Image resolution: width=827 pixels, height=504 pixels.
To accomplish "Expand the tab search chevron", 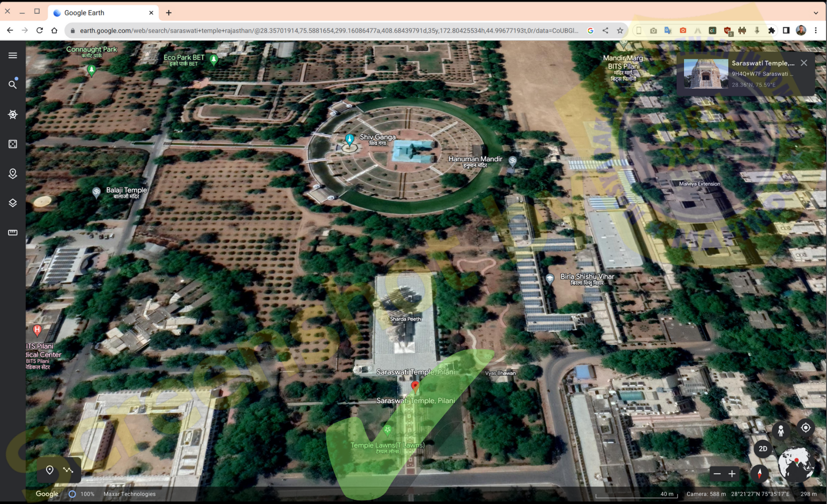I will [x=816, y=13].
